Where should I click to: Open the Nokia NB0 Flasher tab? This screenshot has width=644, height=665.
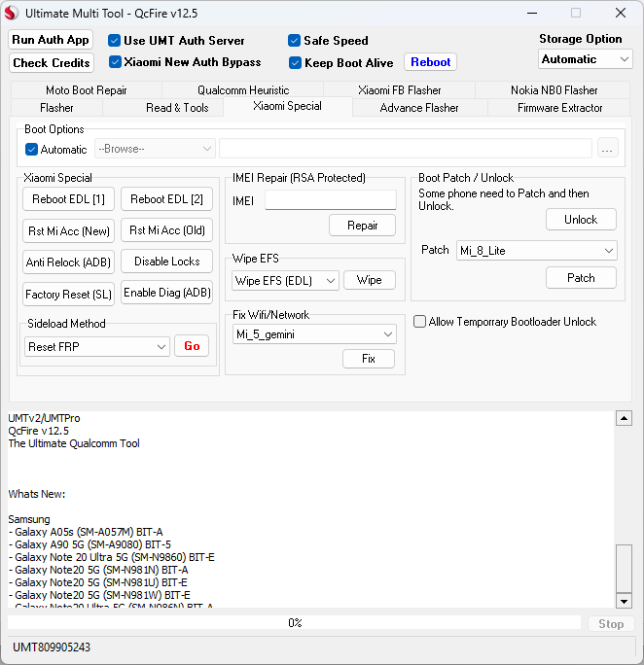point(554,90)
